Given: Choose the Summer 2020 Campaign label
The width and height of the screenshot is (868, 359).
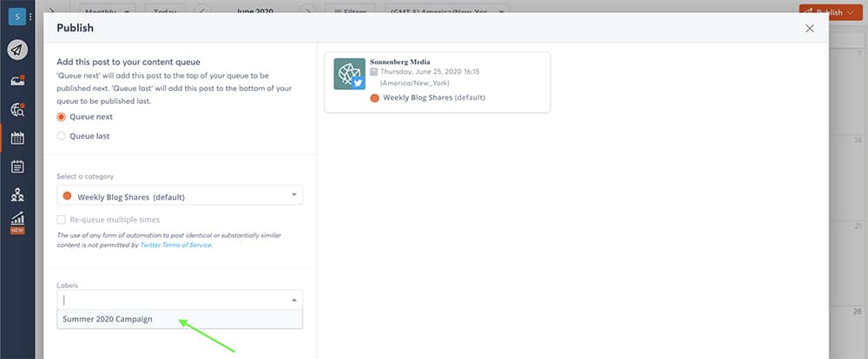Looking at the screenshot, I should click(180, 319).
